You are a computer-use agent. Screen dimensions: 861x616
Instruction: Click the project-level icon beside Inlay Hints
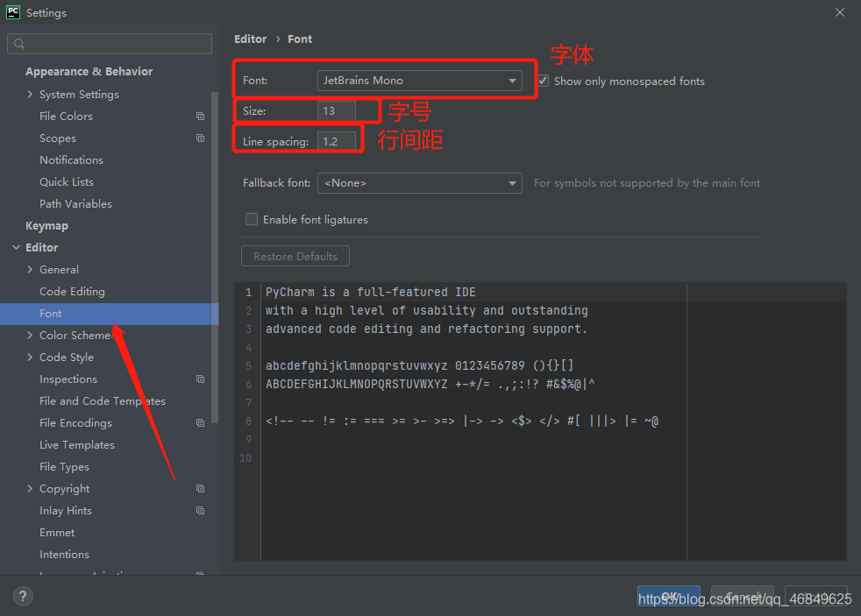coord(201,511)
